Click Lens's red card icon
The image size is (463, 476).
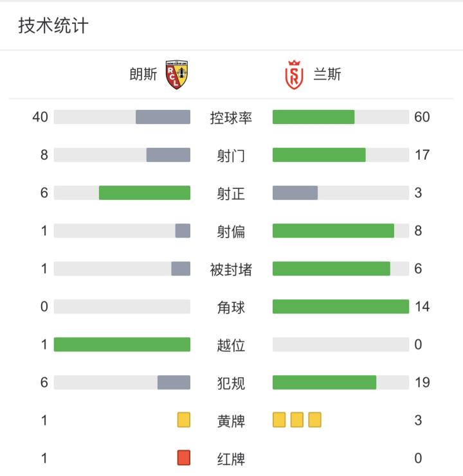tap(184, 458)
